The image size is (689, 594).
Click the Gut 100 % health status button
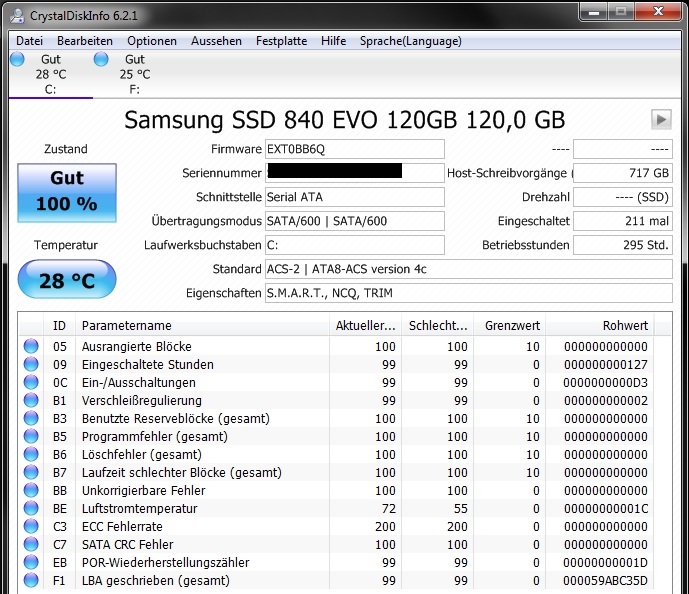tap(67, 192)
